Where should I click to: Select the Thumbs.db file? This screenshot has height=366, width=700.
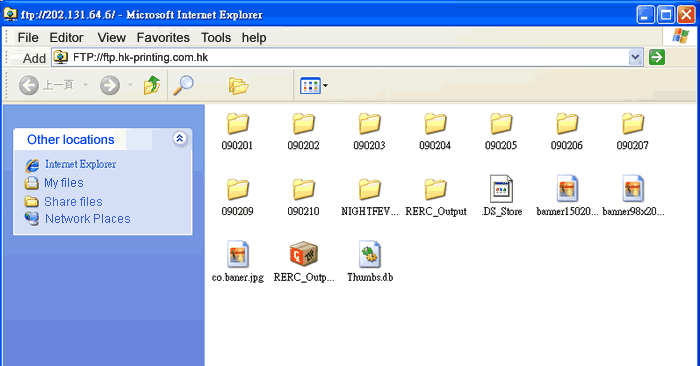click(370, 262)
